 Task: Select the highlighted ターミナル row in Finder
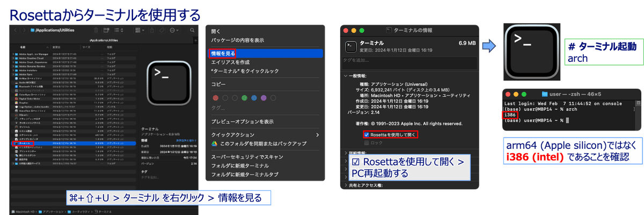pos(75,145)
